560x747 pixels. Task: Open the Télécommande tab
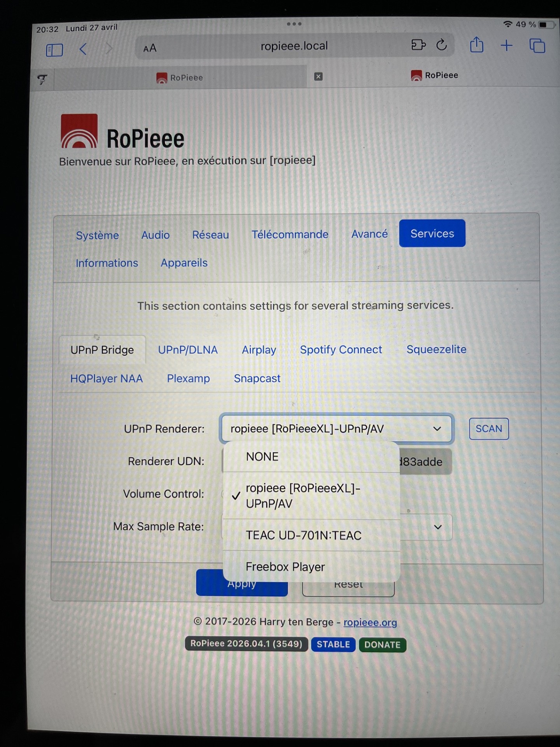[290, 234]
